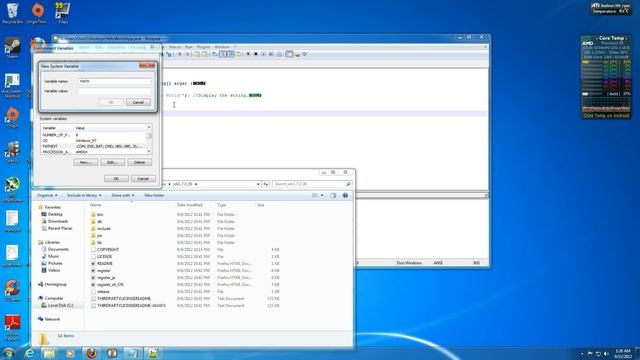Launch Steam from the desktop
640x360 pixels.
[12, 48]
